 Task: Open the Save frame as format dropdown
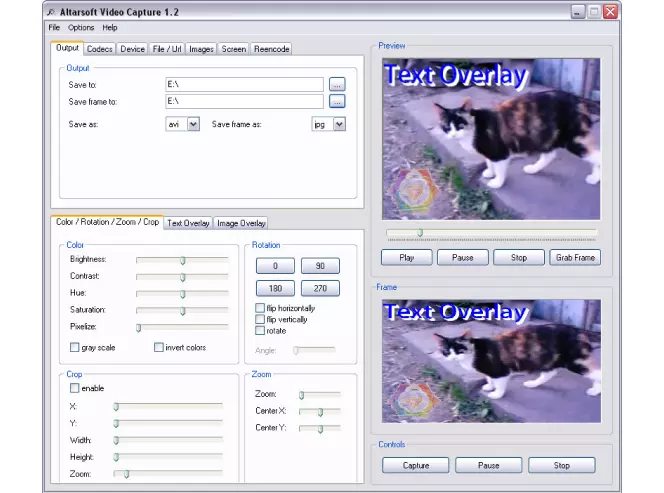point(340,124)
